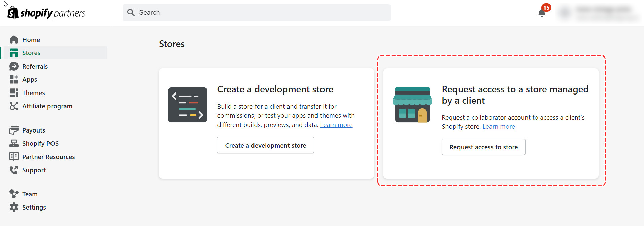Click the Support phone icon
This screenshot has height=226, width=644.
pyautogui.click(x=14, y=170)
